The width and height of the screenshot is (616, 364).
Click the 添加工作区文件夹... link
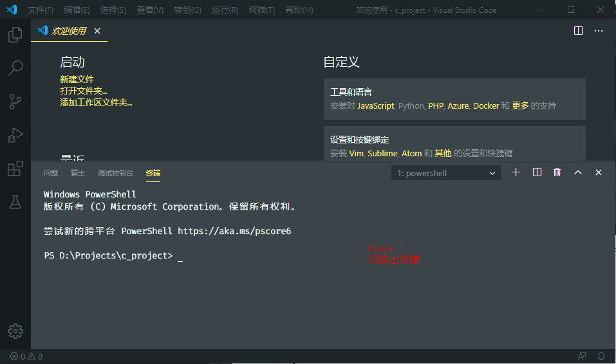coord(97,102)
